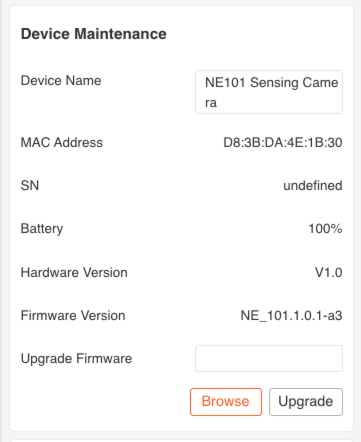Viewport: 361px width, 442px height.
Task: Select the MAC value D8:3B:DA:4E:1B:30
Action: coord(283,143)
